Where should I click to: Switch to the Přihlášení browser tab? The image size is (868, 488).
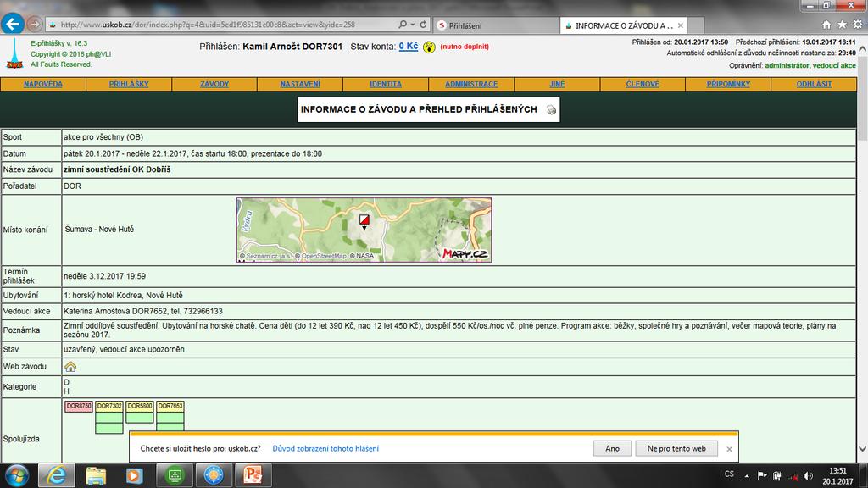pyautogui.click(x=496, y=25)
